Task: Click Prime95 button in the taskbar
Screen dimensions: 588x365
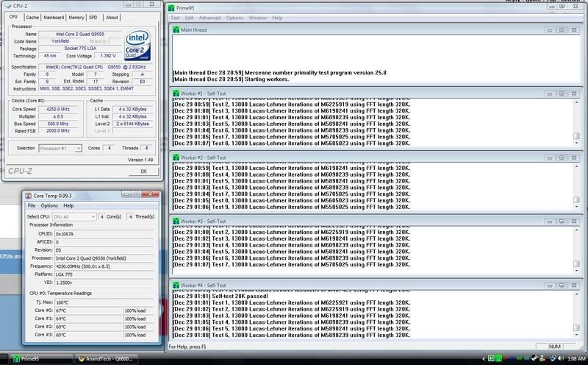Action: click(x=35, y=358)
